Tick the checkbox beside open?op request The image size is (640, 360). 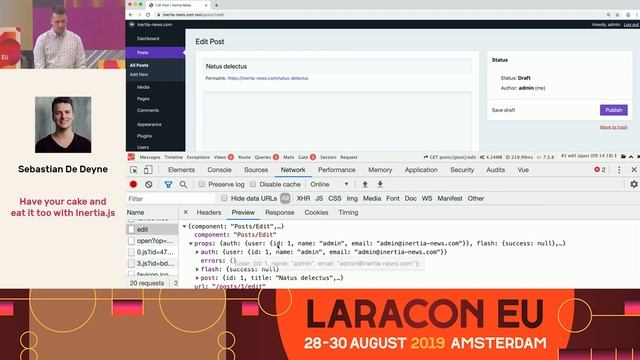[131, 241]
